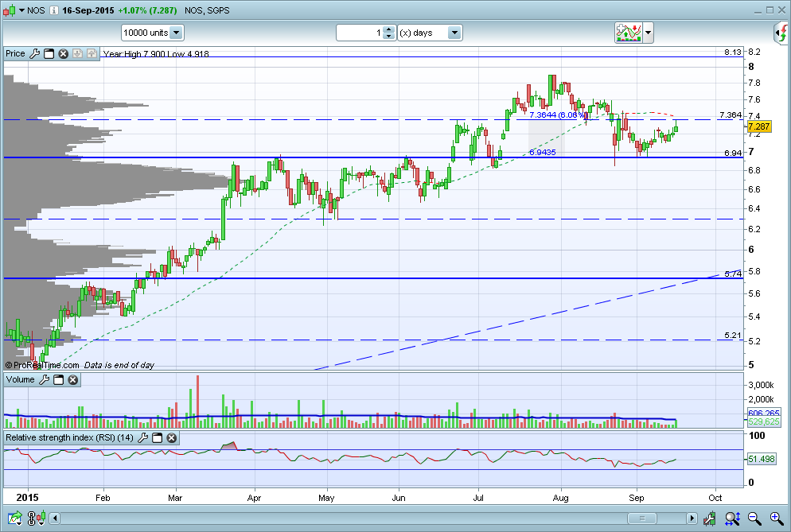This screenshot has width=791, height=532.
Task: Click the 8.13 resistance level label
Action: (733, 52)
